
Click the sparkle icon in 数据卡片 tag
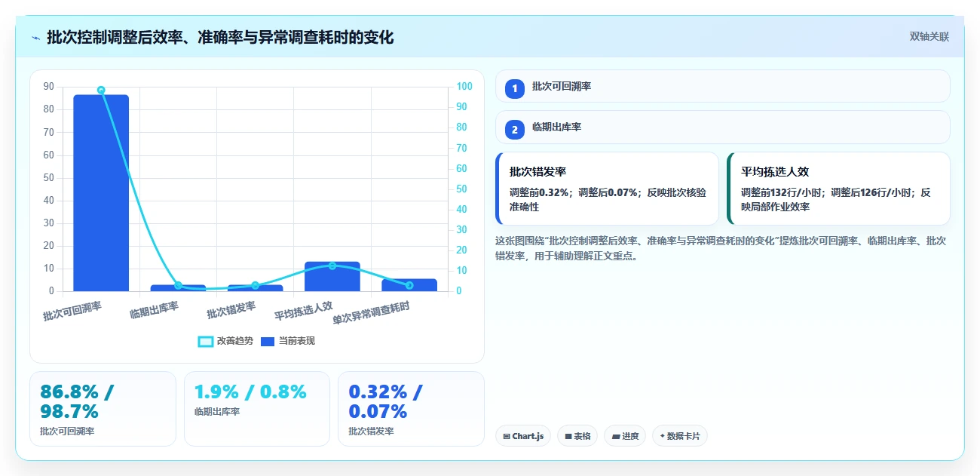(x=662, y=436)
